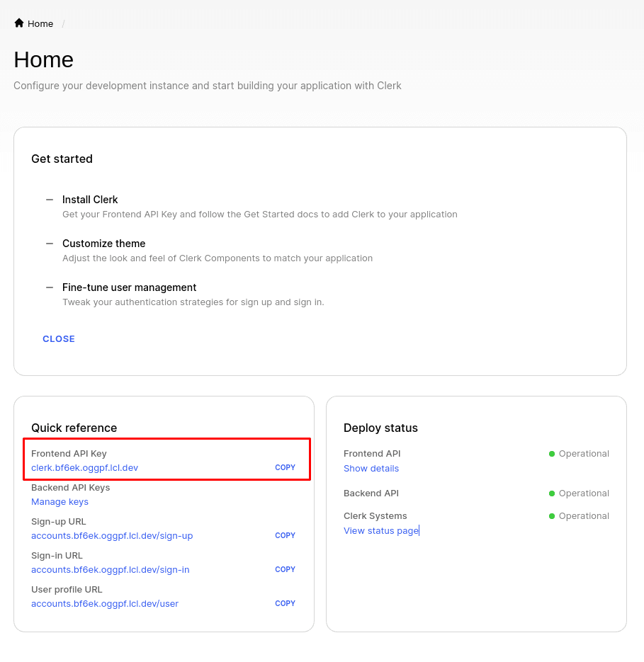The width and height of the screenshot is (644, 662).
Task: Open the clerk.bf6ek.oggpf.lcl.dev Frontend API Key link
Action: [84, 467]
